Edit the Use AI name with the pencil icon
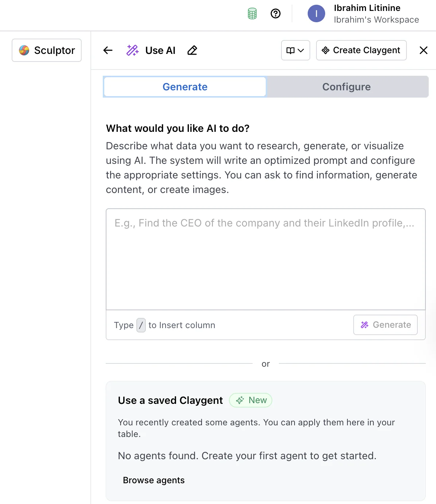Image resolution: width=436 pixels, height=504 pixels. [192, 50]
